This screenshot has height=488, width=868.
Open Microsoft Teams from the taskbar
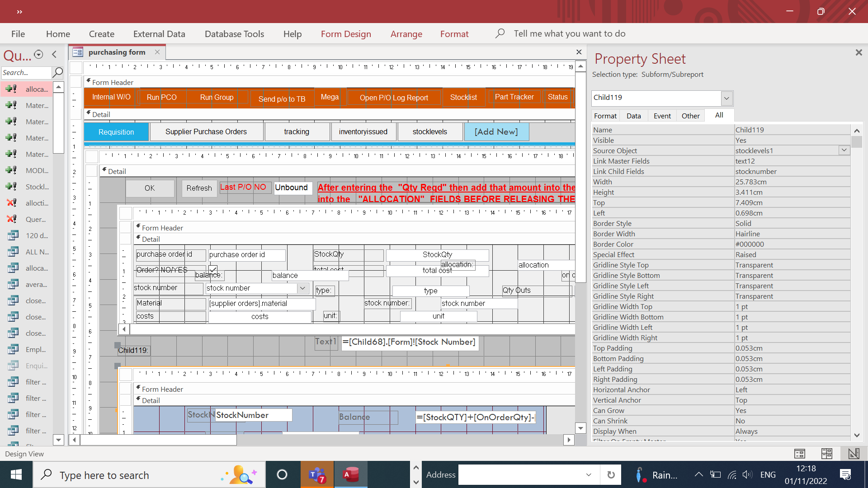point(317,475)
